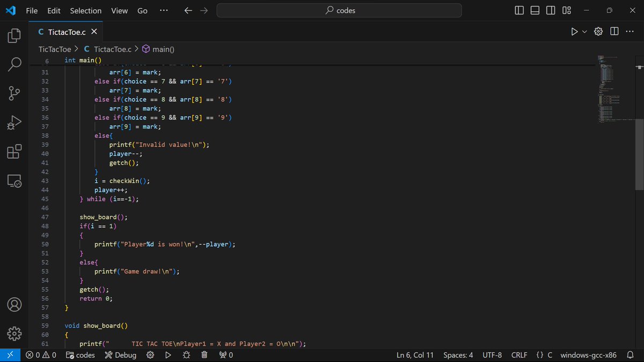
Task: Select the TictacToe.c editor tab
Action: point(67,32)
